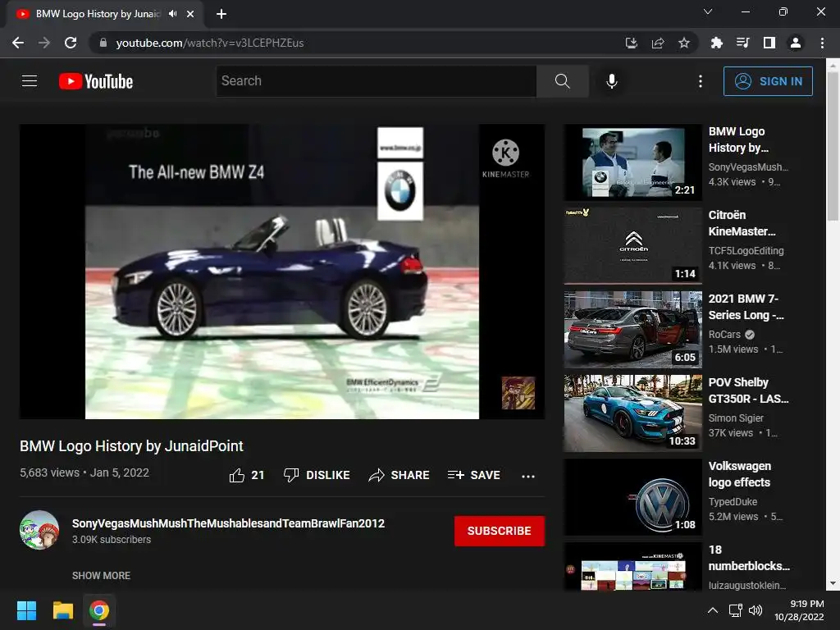This screenshot has width=840, height=630.
Task: Toggle Chrome side panel
Action: [x=769, y=43]
